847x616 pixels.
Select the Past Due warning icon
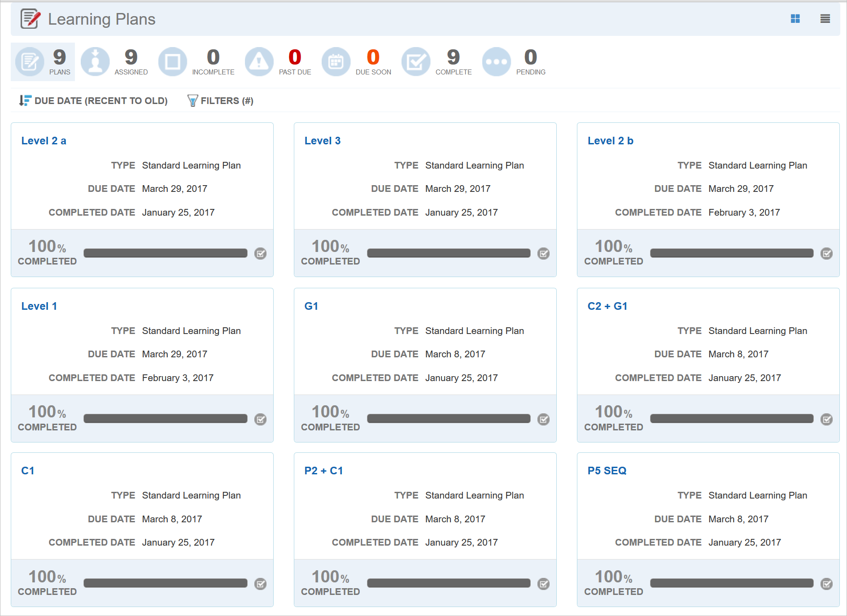[259, 62]
